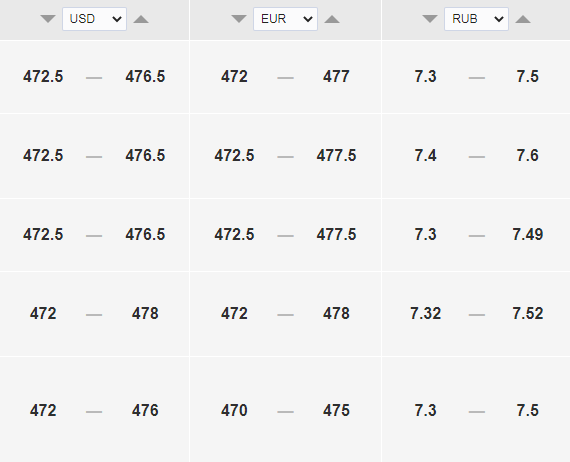Sort RUB column ascending with up arrow
The width and height of the screenshot is (570, 462).
(x=523, y=19)
